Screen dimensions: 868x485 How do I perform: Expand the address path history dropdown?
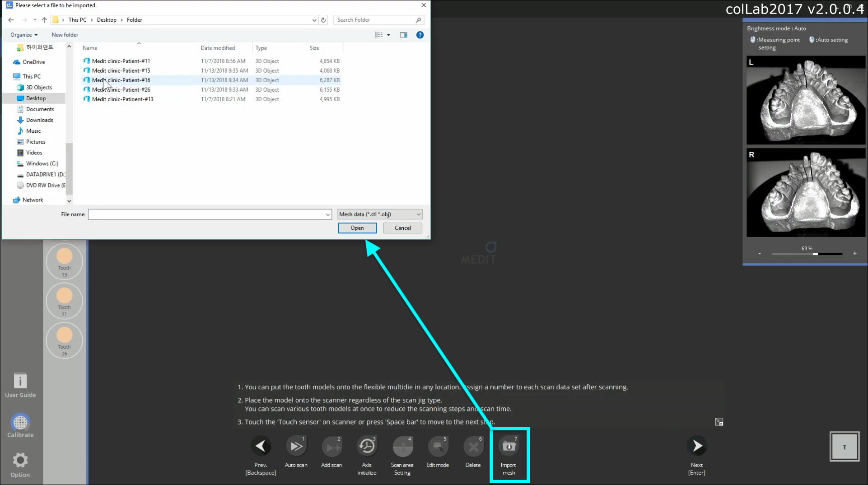pyautogui.click(x=314, y=20)
